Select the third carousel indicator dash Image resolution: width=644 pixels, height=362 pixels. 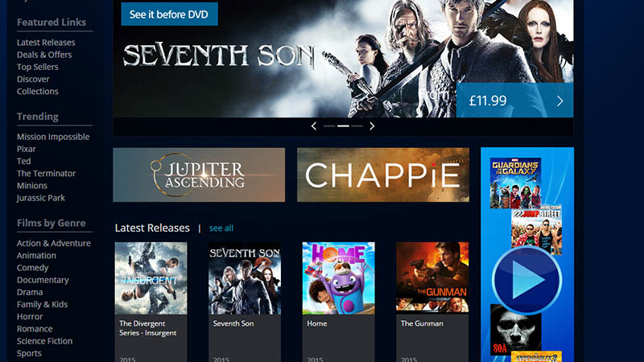coord(357,126)
